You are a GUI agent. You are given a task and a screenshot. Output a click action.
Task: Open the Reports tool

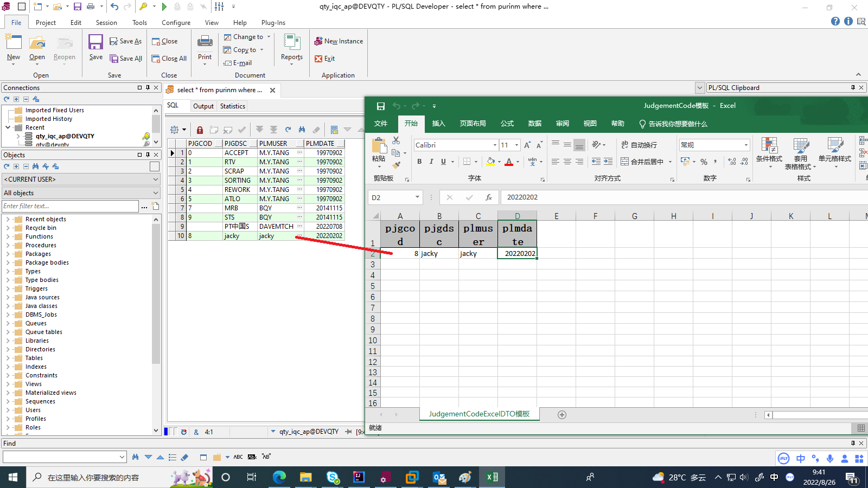point(291,47)
